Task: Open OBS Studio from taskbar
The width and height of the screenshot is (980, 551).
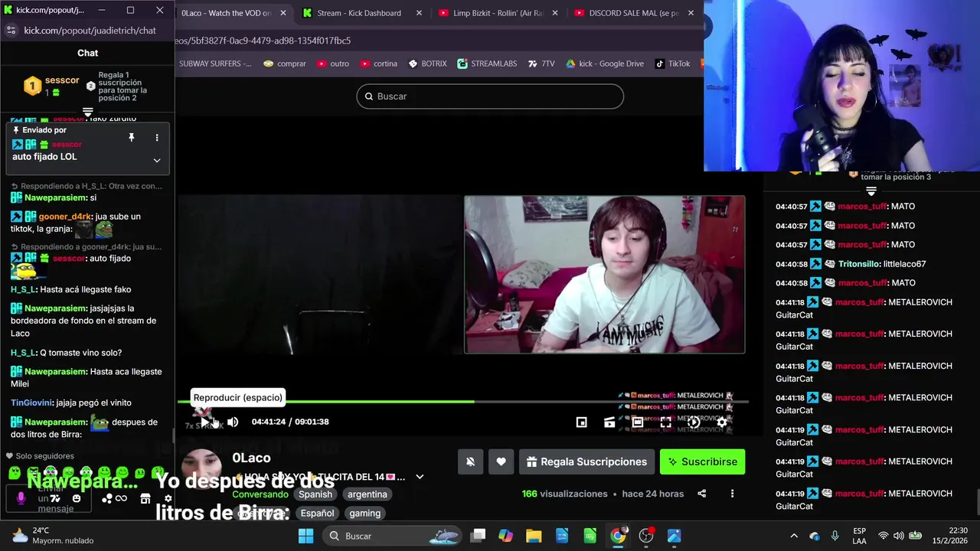Action: point(646,536)
